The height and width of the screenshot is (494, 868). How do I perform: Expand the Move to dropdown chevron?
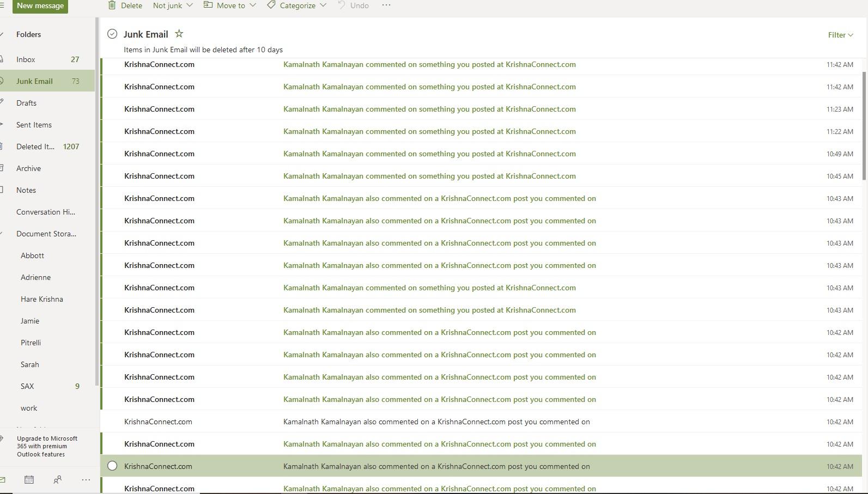click(x=253, y=5)
